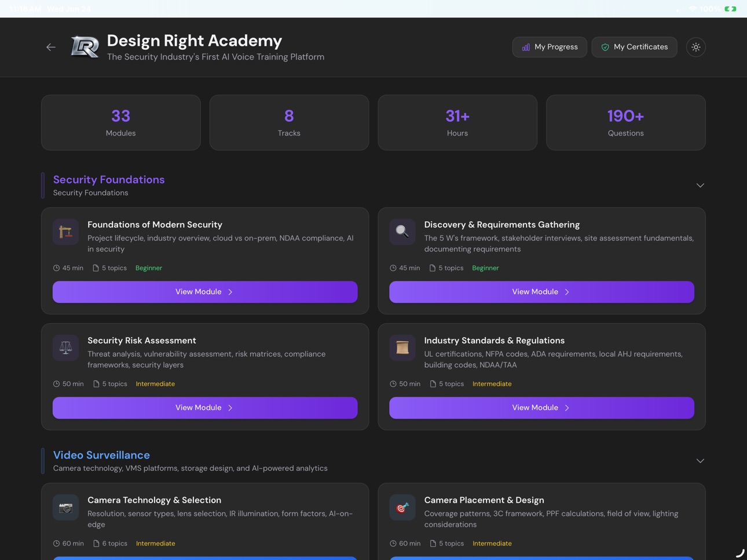View the Discovery & Requirements Gathering module
The height and width of the screenshot is (560, 747).
pyautogui.click(x=541, y=292)
